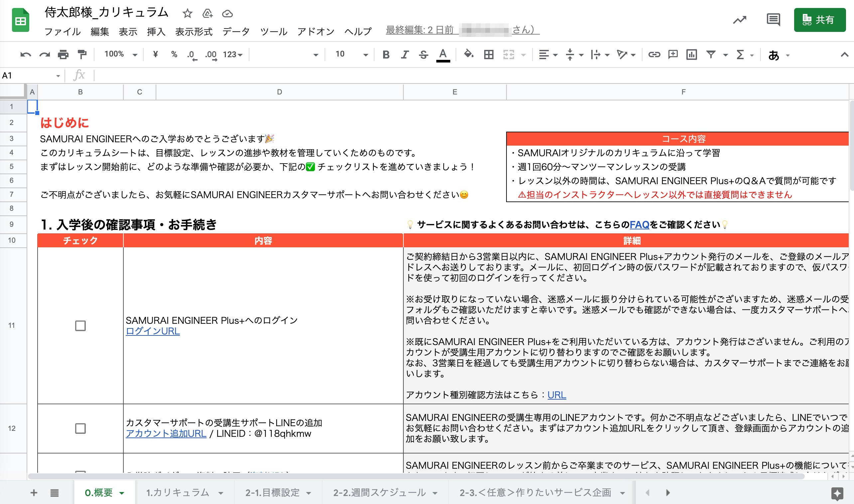Open the ログインURL hyperlink

153,331
